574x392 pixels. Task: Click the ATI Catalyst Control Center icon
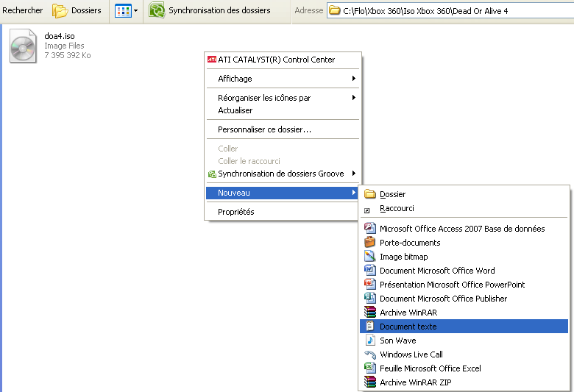(x=212, y=60)
